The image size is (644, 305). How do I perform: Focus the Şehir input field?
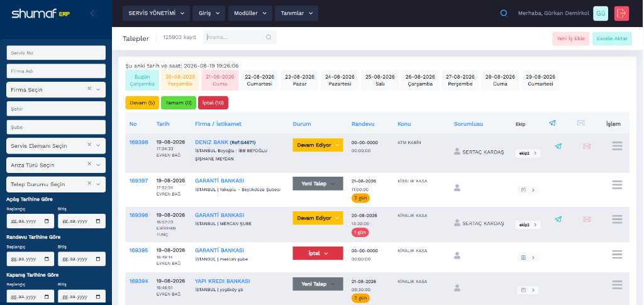(56, 108)
